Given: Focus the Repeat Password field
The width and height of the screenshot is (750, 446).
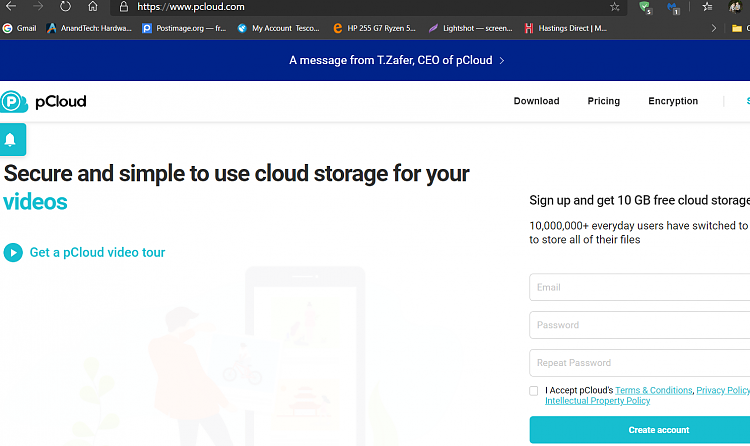Looking at the screenshot, I should (x=640, y=363).
